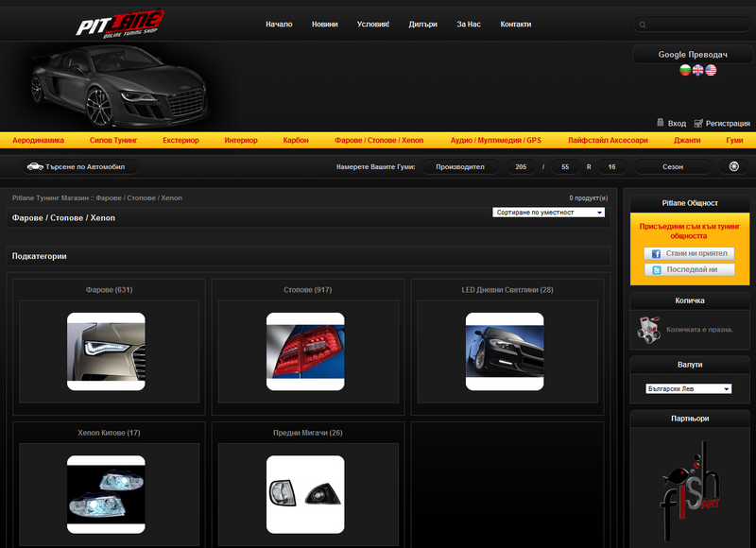The height and width of the screenshot is (548, 756).
Task: Open the rim size 16 dropdown
Action: tap(611, 166)
